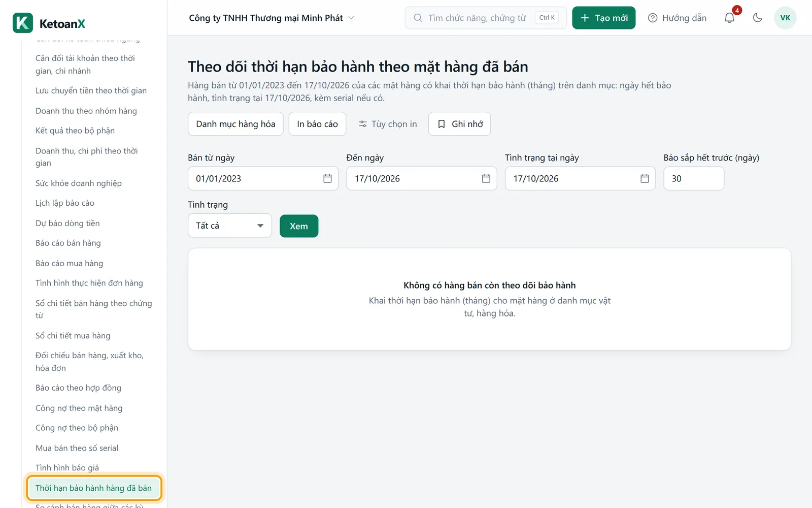Open calendar for Đến ngày

click(x=486, y=178)
